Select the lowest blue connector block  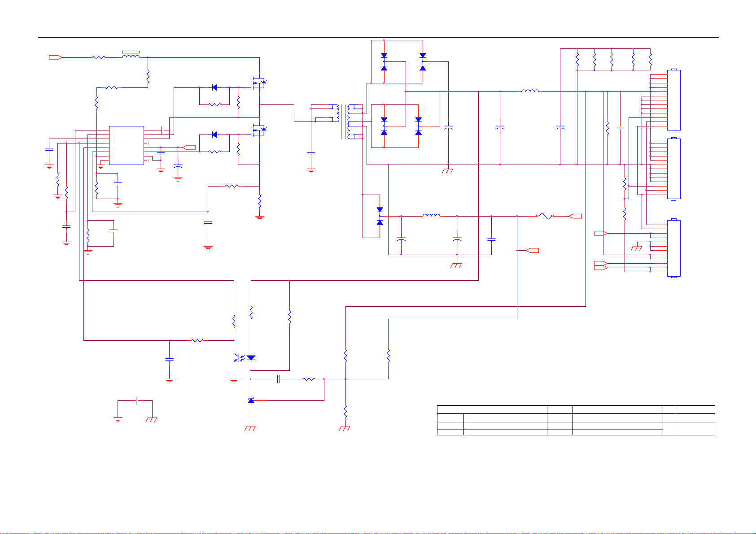[674, 248]
